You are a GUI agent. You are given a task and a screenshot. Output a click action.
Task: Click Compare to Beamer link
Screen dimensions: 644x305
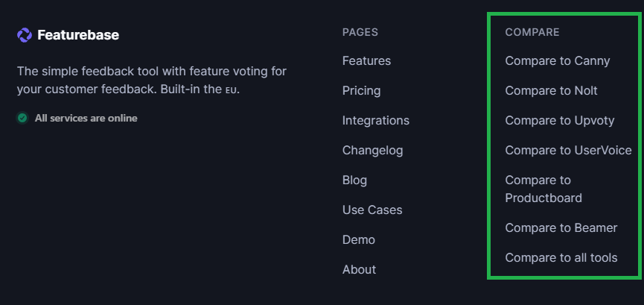pyautogui.click(x=561, y=227)
